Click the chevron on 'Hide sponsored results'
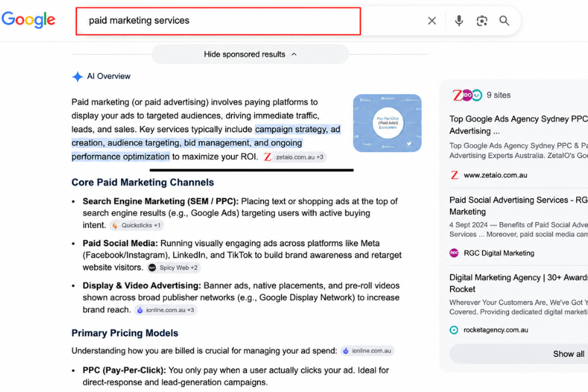This screenshot has width=588, height=392. click(295, 54)
